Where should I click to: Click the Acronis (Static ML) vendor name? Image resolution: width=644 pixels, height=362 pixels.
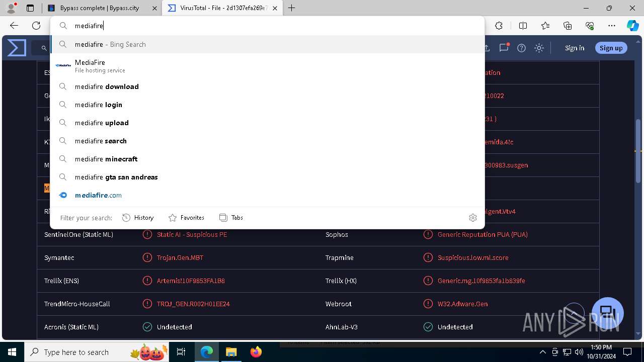[x=71, y=327]
